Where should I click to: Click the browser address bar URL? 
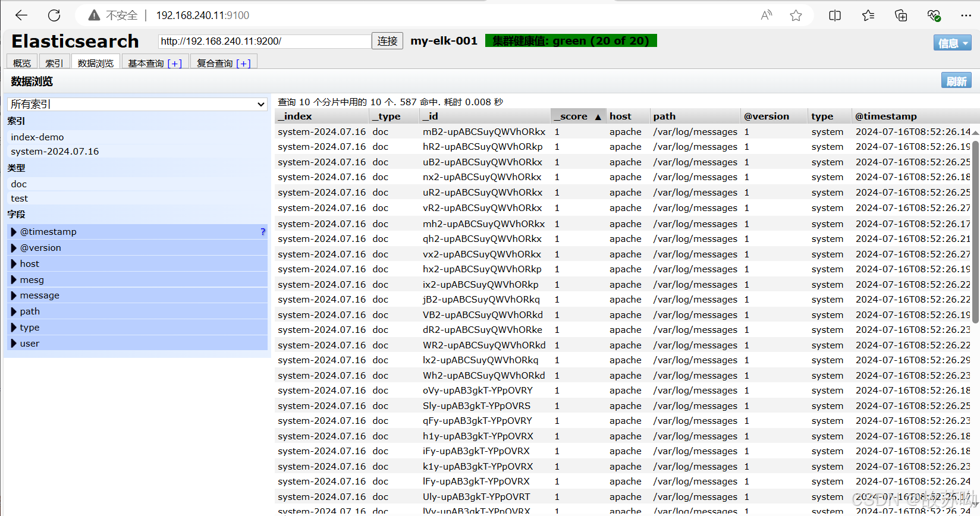[203, 15]
